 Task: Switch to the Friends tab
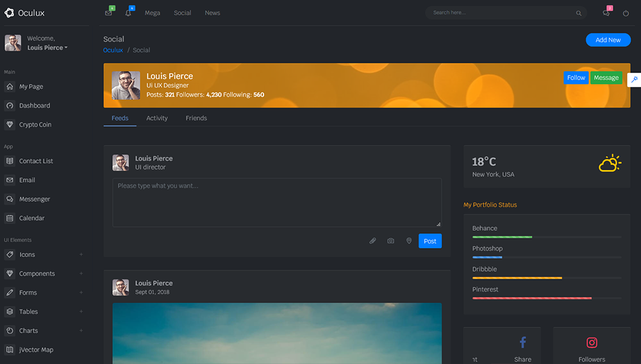click(x=196, y=118)
